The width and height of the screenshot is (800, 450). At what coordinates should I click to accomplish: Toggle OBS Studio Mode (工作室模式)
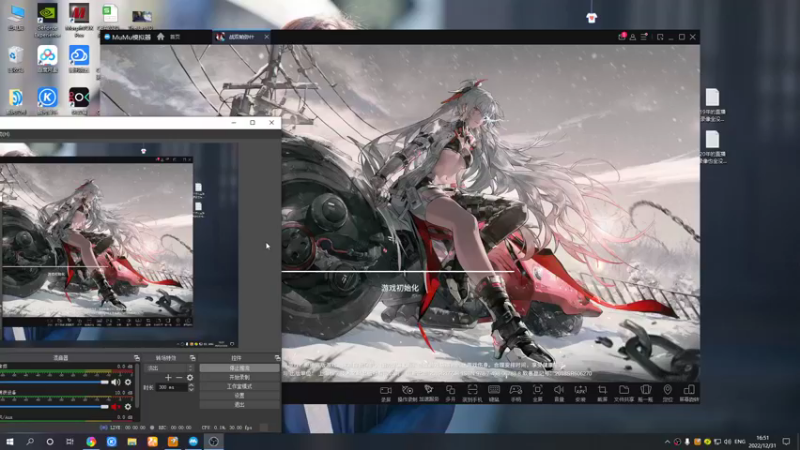[239, 386]
